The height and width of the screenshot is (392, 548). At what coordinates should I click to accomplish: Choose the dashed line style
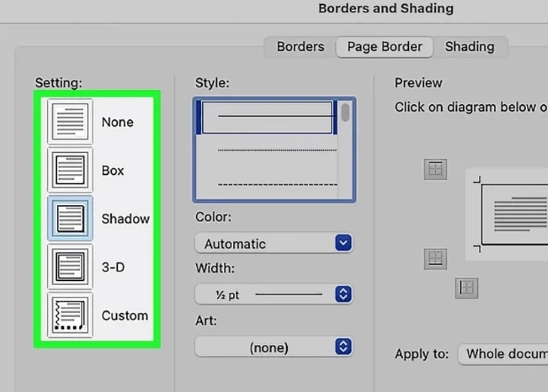click(x=267, y=184)
